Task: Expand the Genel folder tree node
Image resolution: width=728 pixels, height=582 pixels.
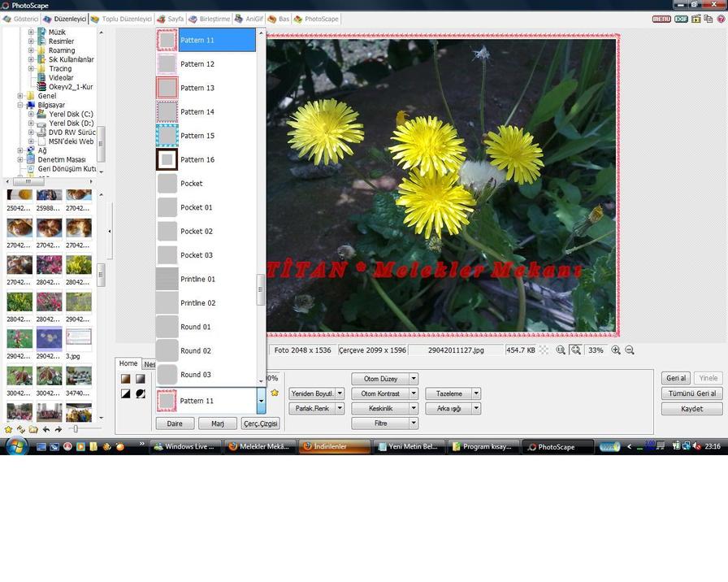Action: click(20, 96)
